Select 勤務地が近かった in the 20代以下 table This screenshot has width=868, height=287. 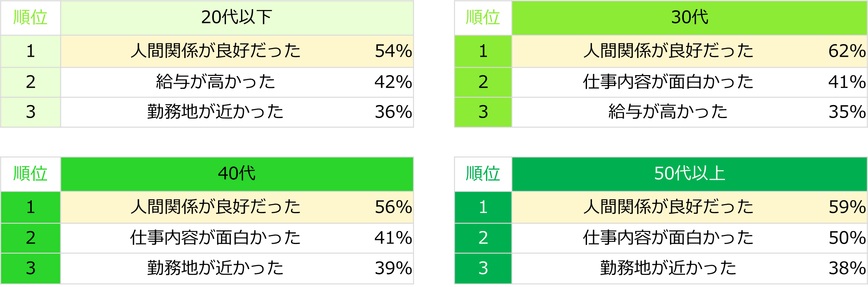pyautogui.click(x=216, y=112)
